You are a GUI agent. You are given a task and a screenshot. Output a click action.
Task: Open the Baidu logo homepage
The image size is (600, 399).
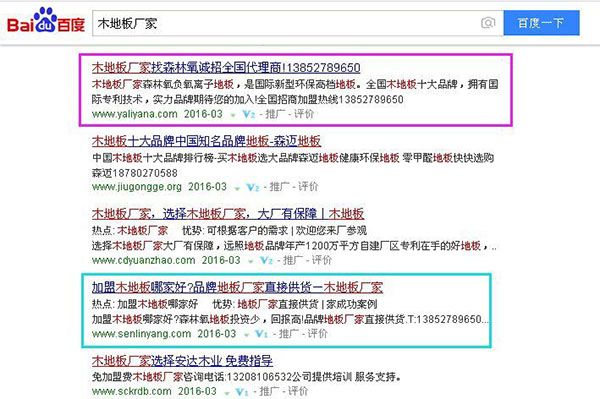[46, 21]
